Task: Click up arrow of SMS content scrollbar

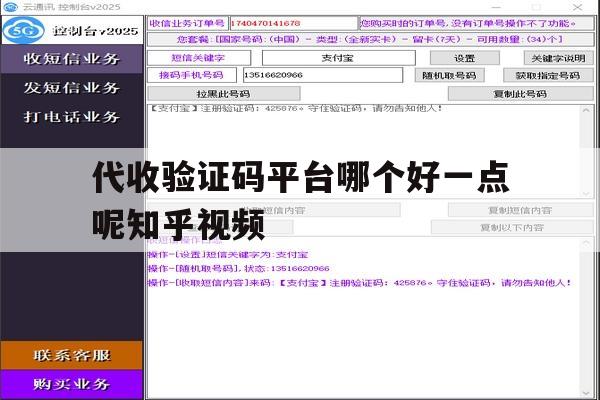Action: (x=586, y=110)
